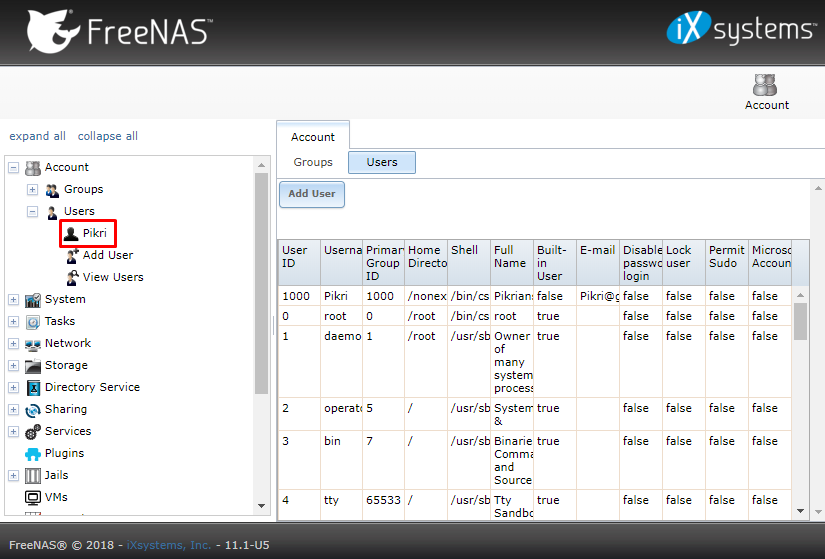Screen dimensions: 825x559
Task: Expand the System tree node
Action: click(14, 300)
